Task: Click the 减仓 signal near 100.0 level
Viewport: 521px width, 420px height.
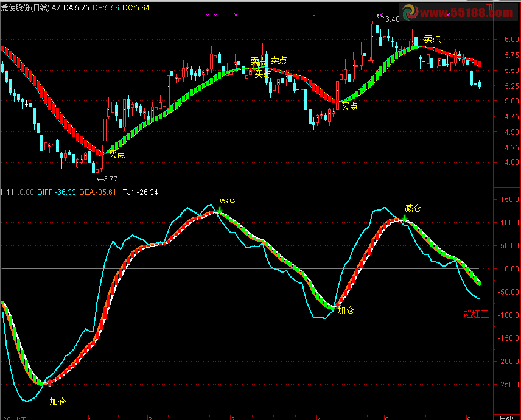Action: [x=413, y=208]
